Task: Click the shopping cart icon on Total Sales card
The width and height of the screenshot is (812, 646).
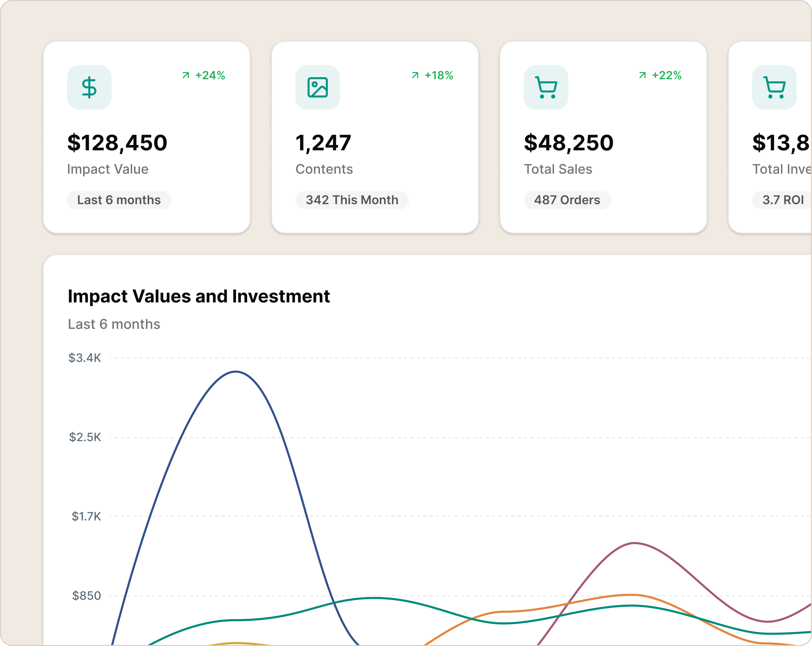Action: pyautogui.click(x=546, y=87)
